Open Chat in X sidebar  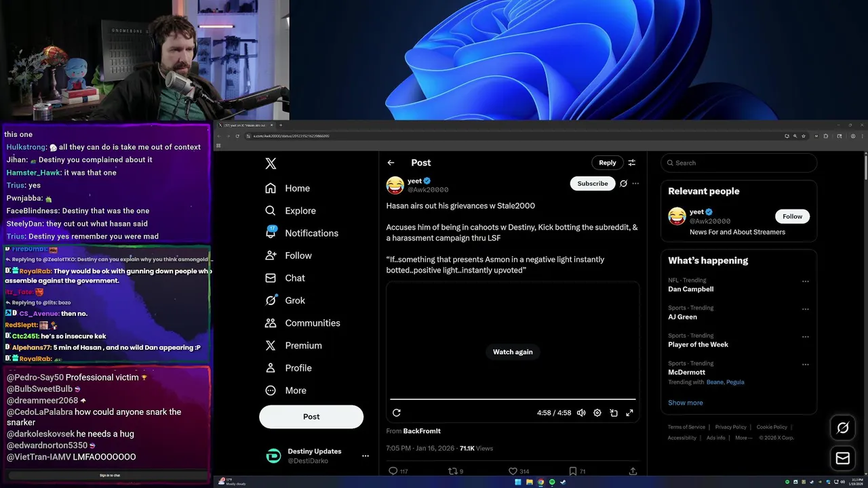(285, 278)
